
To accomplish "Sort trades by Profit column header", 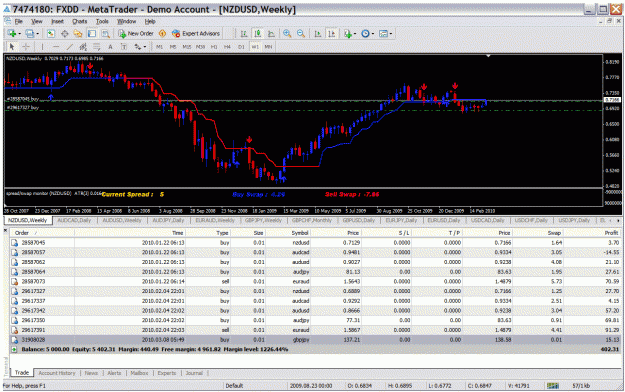I will pos(592,233).
